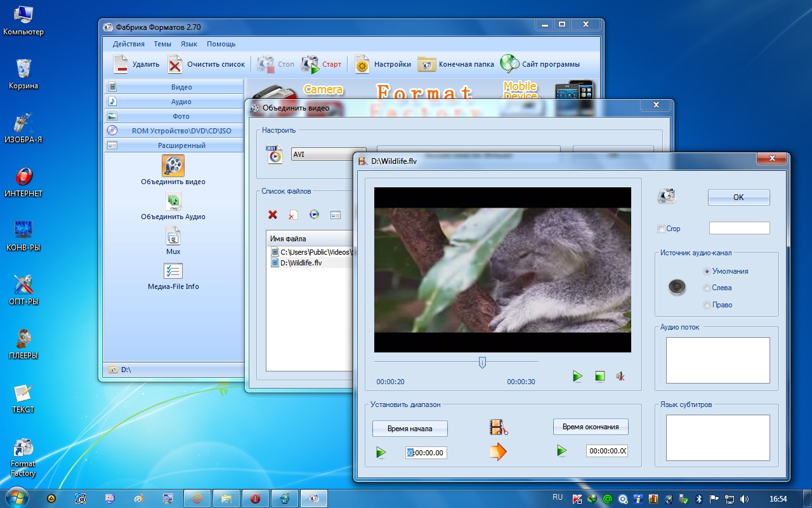The height and width of the screenshot is (508, 812).
Task: Select the Объединить видео icon
Action: pos(173,166)
